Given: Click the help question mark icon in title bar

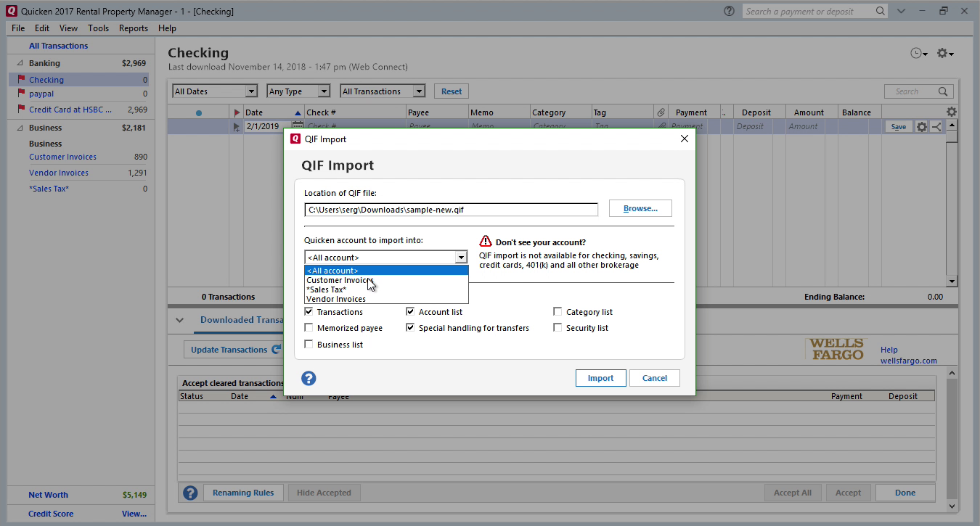Looking at the screenshot, I should tap(729, 12).
